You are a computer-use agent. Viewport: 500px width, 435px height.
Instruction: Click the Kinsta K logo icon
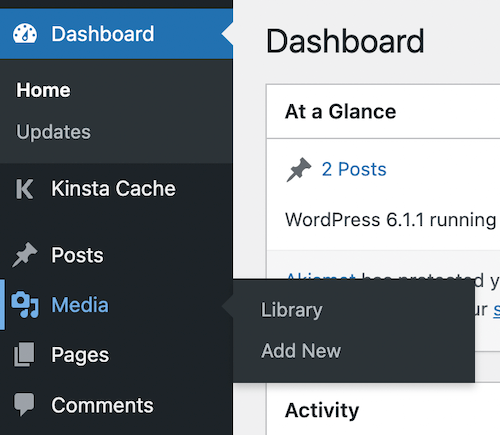pos(25,189)
